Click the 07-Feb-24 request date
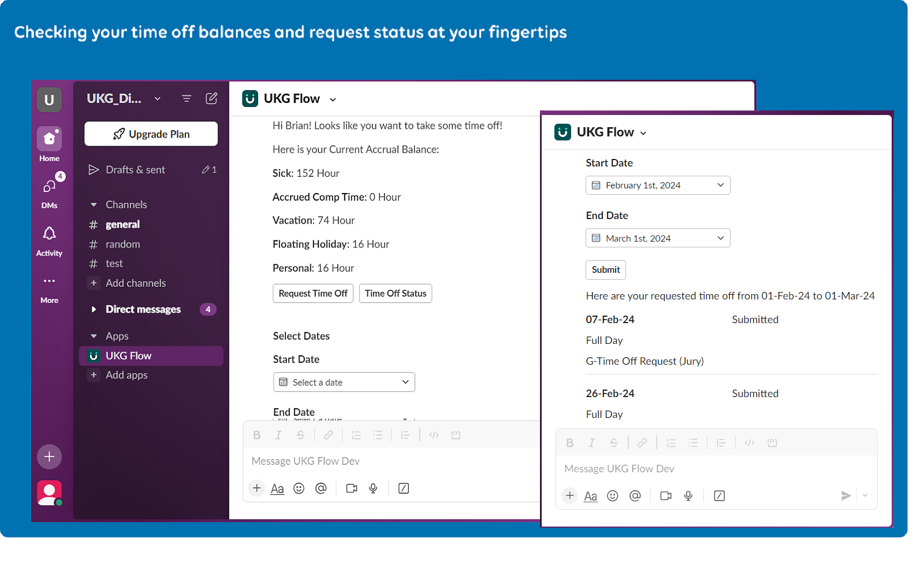The width and height of the screenshot is (924, 578). pos(610,320)
